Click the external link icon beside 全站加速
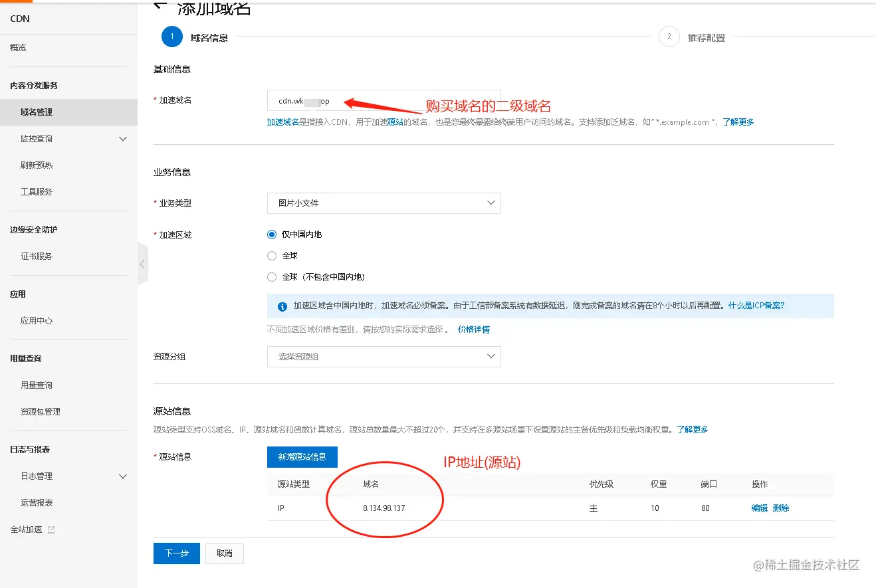Viewport: 876px width, 588px height. pos(51,530)
